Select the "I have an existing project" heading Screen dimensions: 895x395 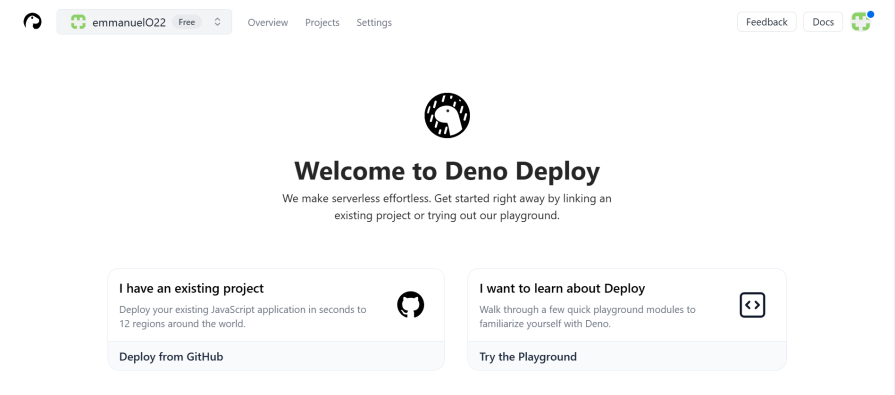[191, 288]
